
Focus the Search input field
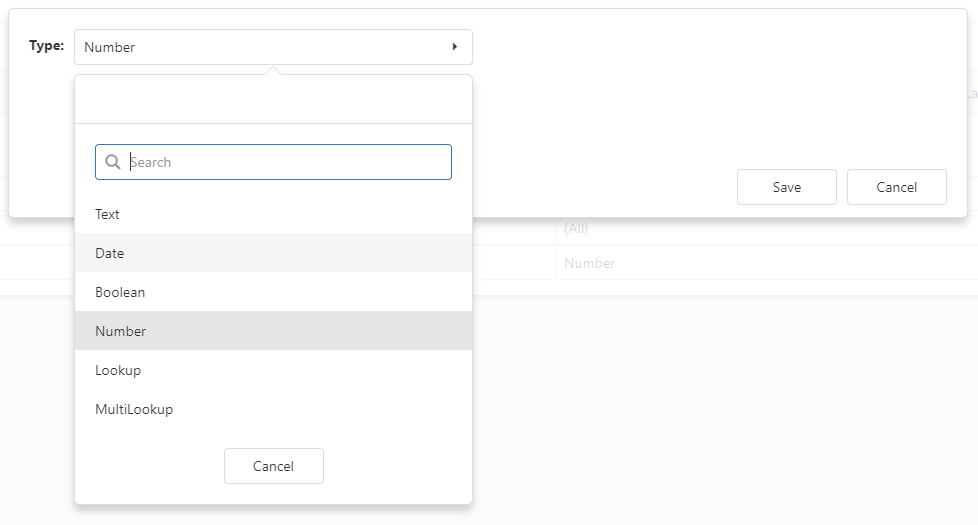[273, 162]
